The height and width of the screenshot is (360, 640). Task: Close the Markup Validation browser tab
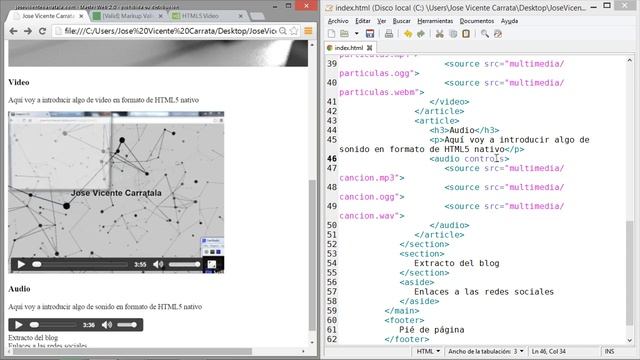pyautogui.click(x=160, y=16)
